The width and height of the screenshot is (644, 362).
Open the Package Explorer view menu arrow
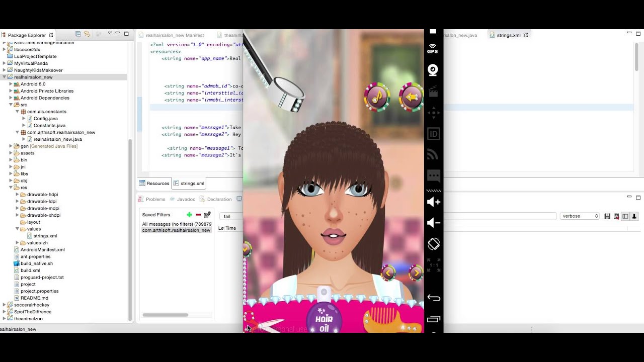[x=109, y=33]
